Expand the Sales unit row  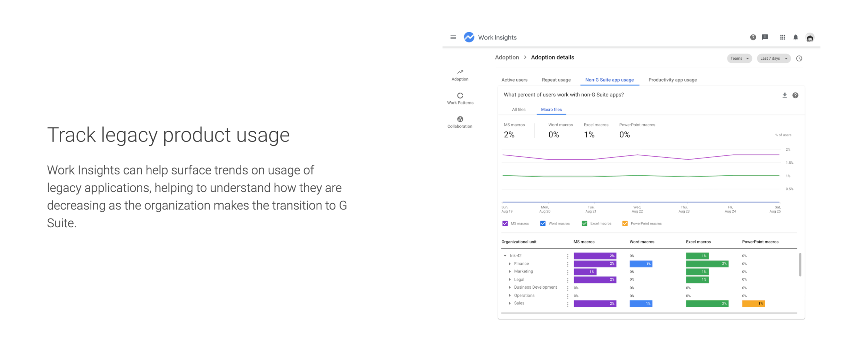tap(510, 303)
